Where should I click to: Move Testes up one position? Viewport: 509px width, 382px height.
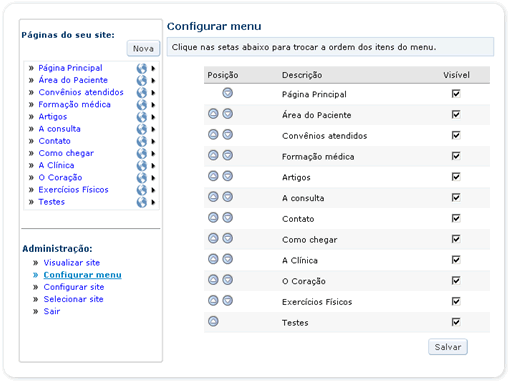pyautogui.click(x=213, y=321)
